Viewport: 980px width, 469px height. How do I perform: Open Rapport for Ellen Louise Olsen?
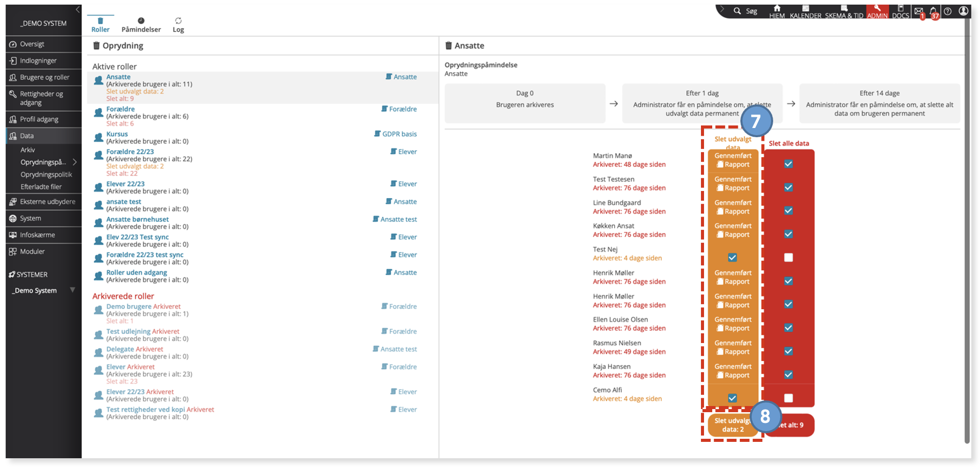[x=733, y=329]
